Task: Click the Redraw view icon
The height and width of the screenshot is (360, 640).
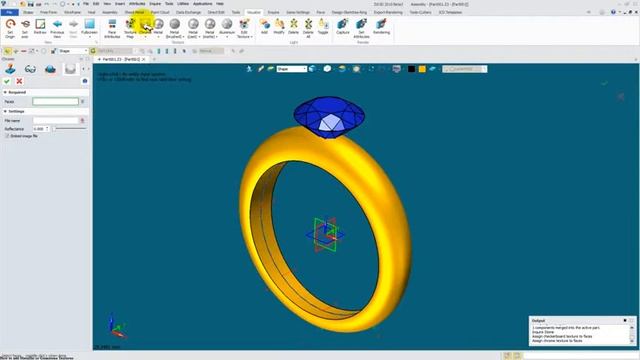Action: pos(40,24)
